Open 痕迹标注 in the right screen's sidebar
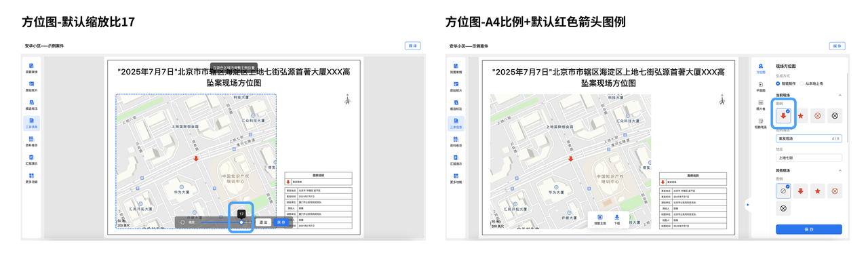 [456, 105]
